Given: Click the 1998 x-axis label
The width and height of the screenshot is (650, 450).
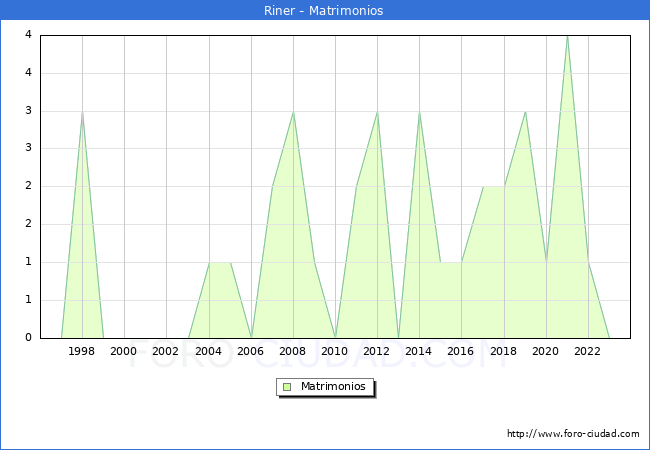Looking at the screenshot, I should tap(81, 351).
